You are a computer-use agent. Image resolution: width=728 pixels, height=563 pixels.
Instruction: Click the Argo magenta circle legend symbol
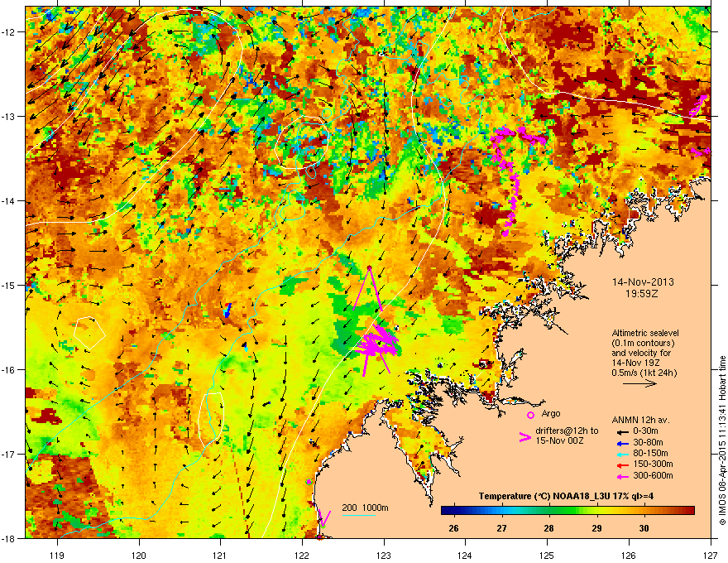pos(530,415)
